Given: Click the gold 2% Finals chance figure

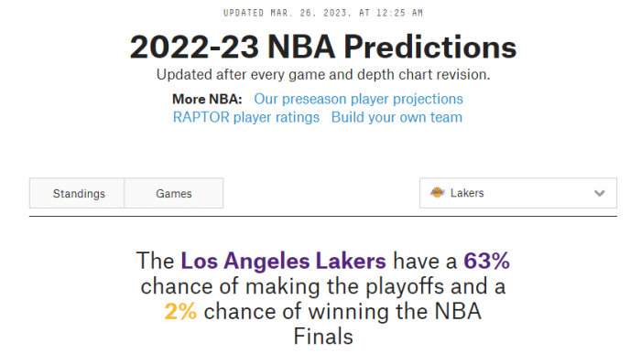Looking at the screenshot, I should tap(180, 312).
